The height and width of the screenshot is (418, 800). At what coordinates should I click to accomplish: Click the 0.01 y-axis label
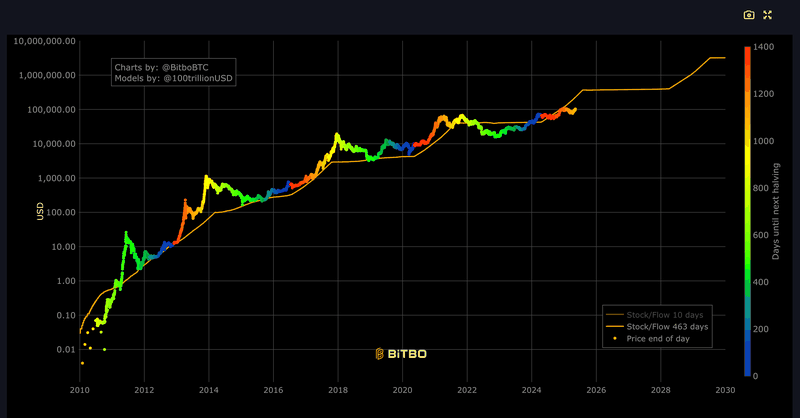[66, 350]
